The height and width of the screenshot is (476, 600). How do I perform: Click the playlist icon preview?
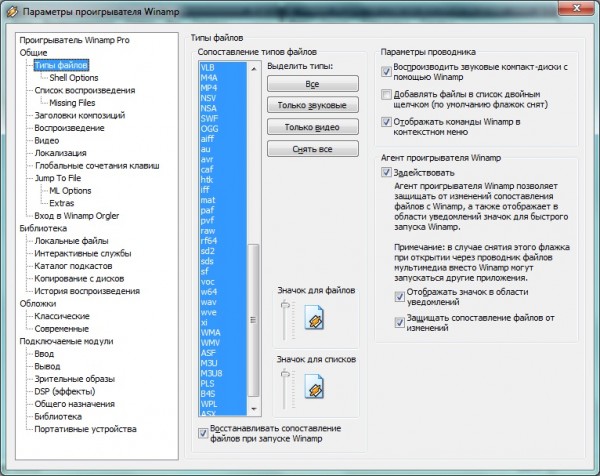[314, 386]
